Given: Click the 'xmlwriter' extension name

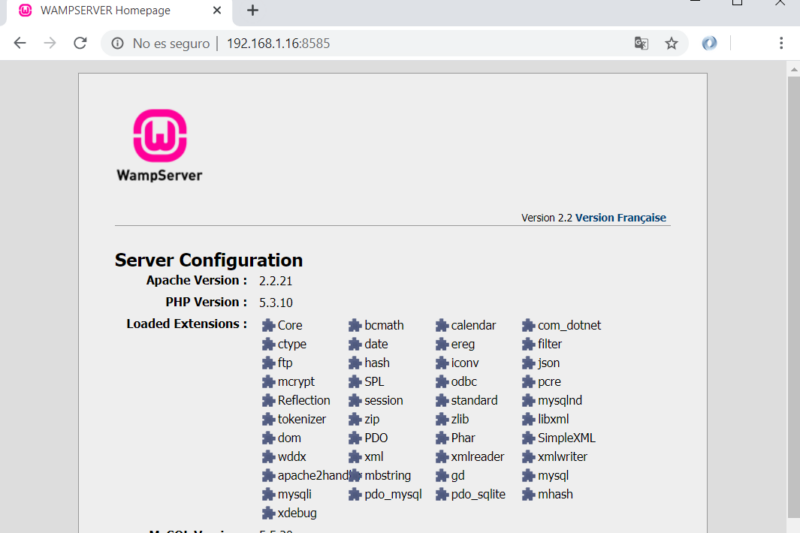Looking at the screenshot, I should [x=562, y=457].
